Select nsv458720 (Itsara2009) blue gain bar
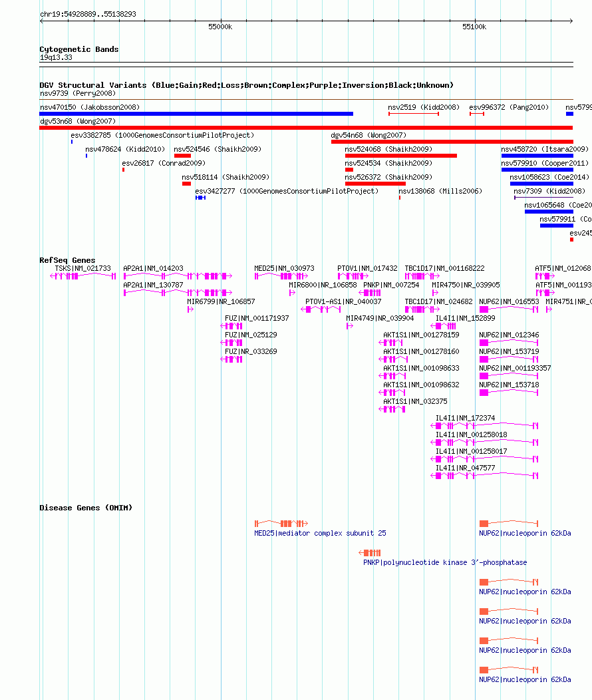The height and width of the screenshot is (700, 592). (x=537, y=156)
